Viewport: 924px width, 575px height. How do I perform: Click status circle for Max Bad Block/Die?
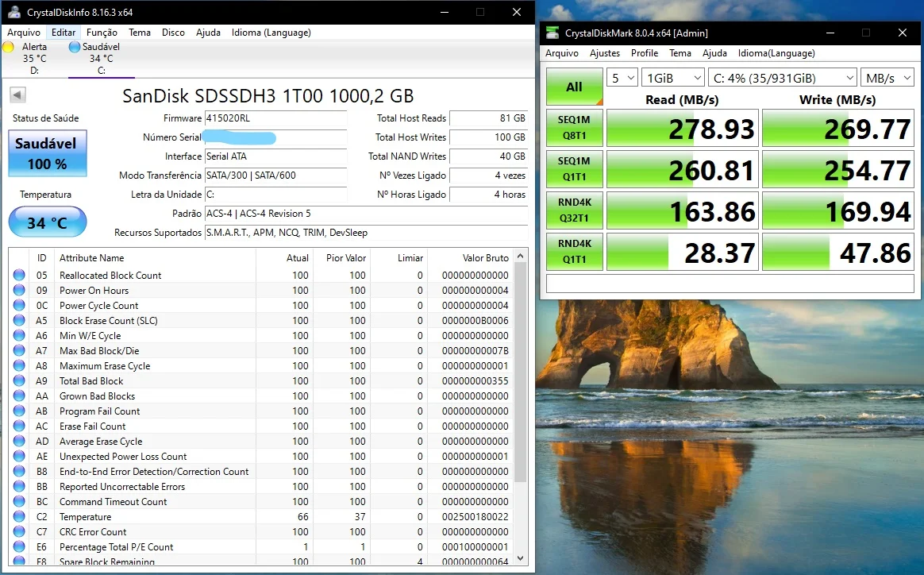point(19,350)
